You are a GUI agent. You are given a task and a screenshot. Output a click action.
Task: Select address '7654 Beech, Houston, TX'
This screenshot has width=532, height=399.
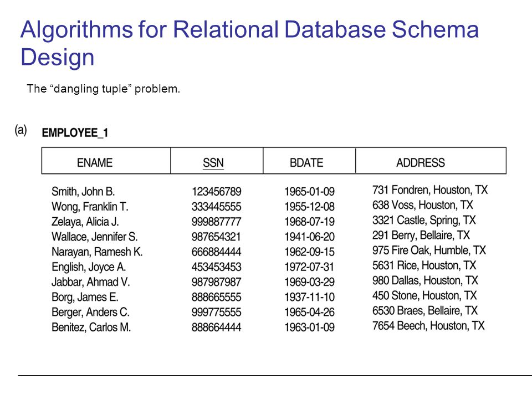[x=428, y=326]
